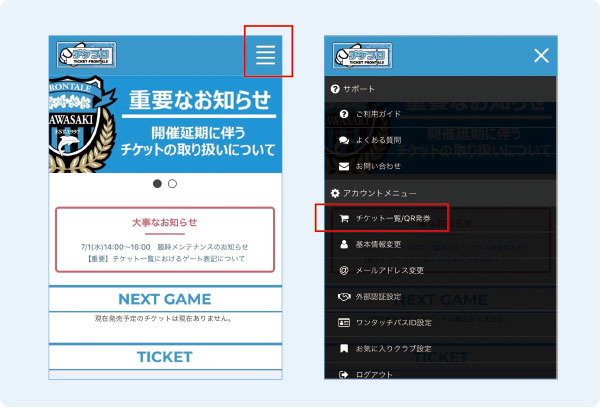Click the ID card icon for ワンタッチパスID設定
The width and height of the screenshot is (600, 408).
click(344, 323)
